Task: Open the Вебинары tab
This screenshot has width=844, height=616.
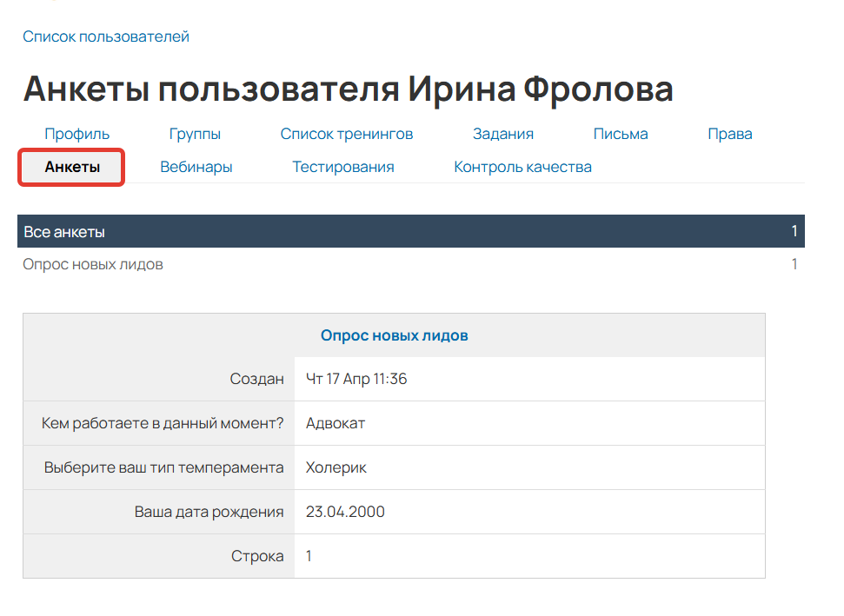Action: [195, 166]
